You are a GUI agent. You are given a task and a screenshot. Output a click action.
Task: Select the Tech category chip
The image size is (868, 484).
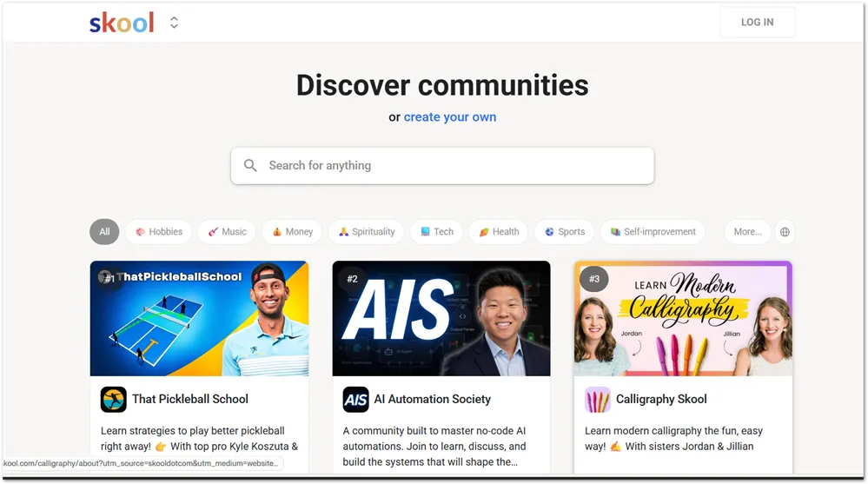click(437, 232)
